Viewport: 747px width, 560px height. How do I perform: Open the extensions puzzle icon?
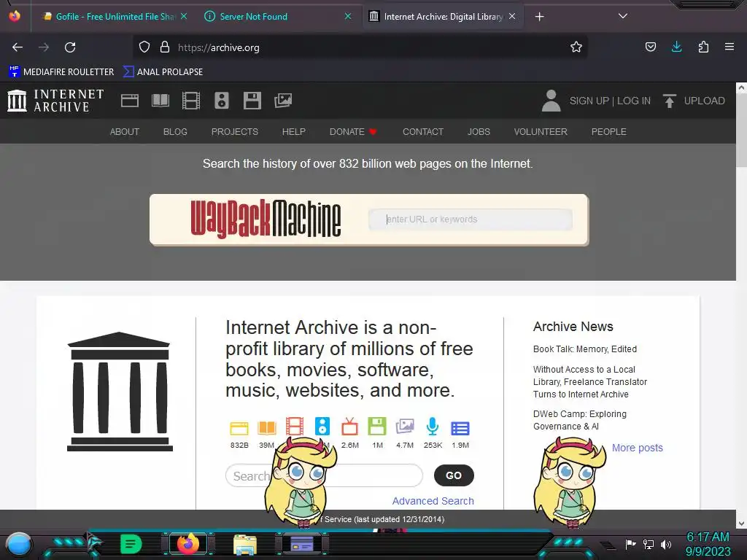703,47
